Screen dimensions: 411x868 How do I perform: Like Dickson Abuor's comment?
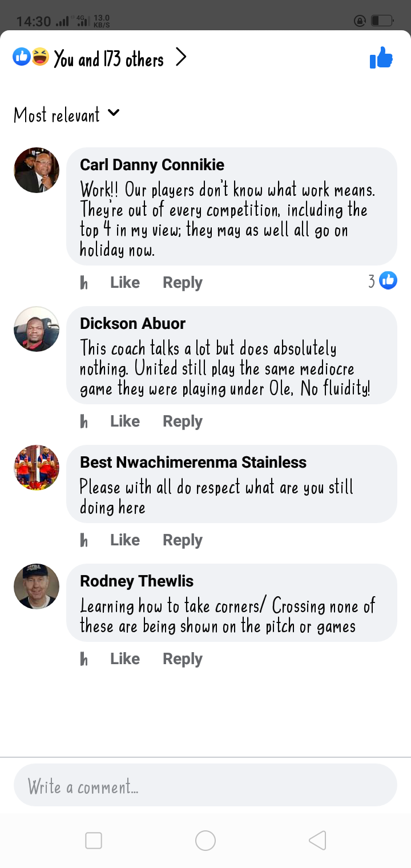[x=125, y=421]
